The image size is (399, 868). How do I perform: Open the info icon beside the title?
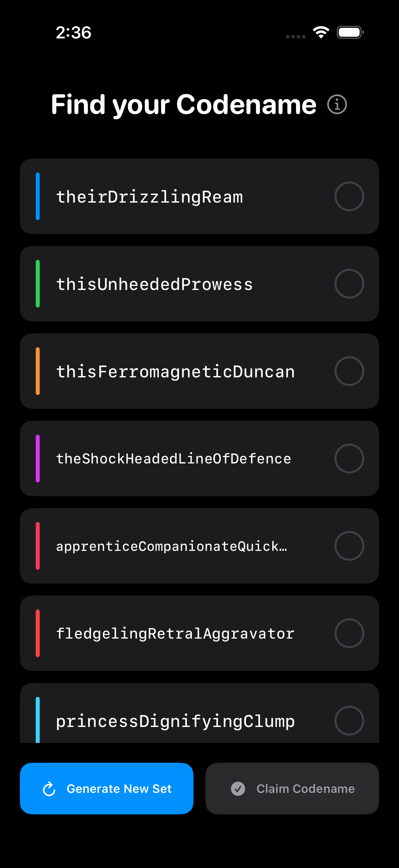click(x=337, y=105)
